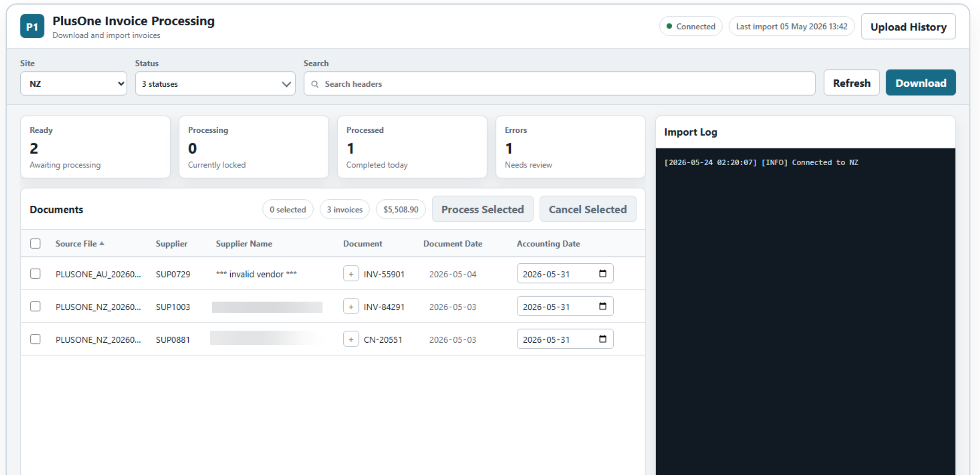Click the '*** invalid vendor ***' supplier name

pyautogui.click(x=257, y=274)
